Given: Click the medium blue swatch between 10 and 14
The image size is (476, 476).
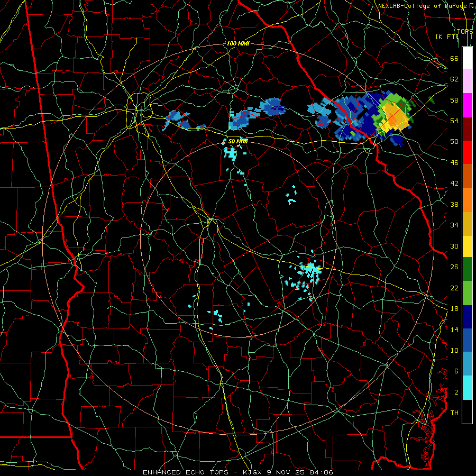Looking at the screenshot, I should tap(467, 340).
